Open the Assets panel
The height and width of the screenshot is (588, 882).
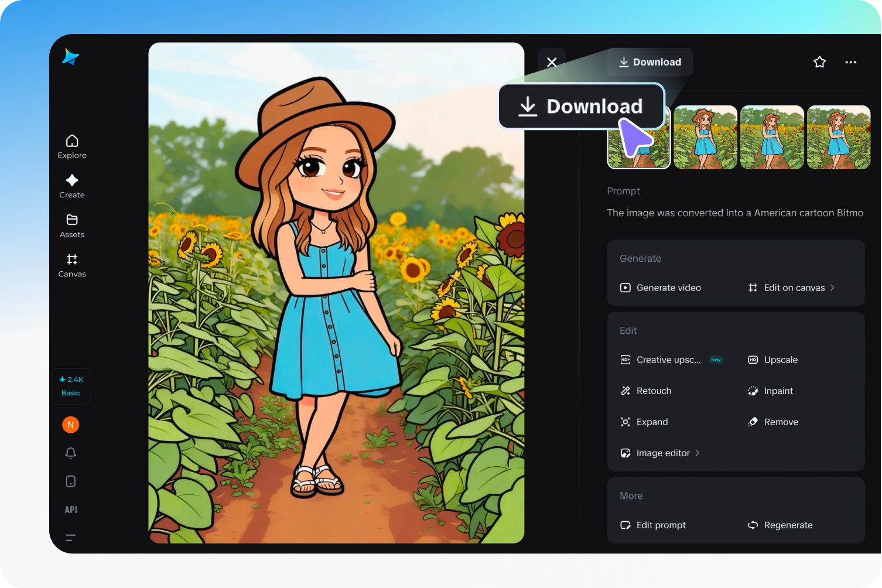pos(71,225)
